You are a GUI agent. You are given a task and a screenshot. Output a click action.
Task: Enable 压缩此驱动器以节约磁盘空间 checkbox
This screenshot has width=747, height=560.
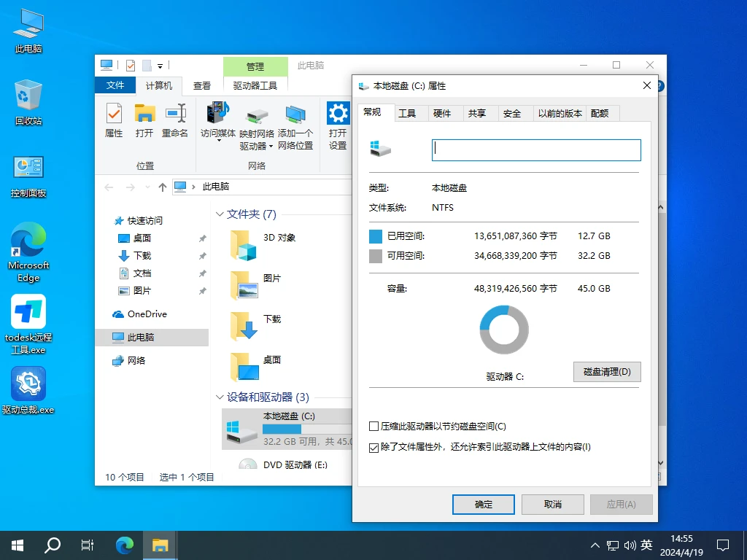[x=374, y=427]
